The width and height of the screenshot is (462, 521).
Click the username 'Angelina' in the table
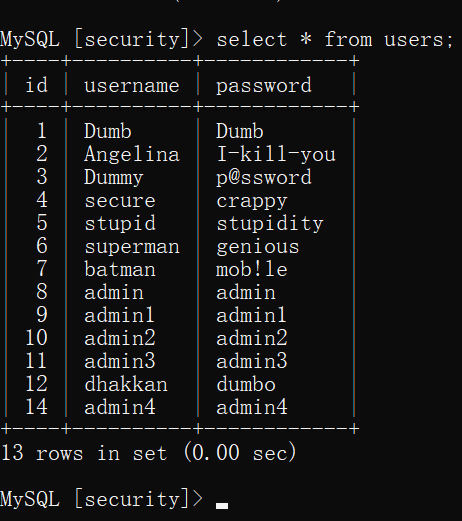click(132, 155)
